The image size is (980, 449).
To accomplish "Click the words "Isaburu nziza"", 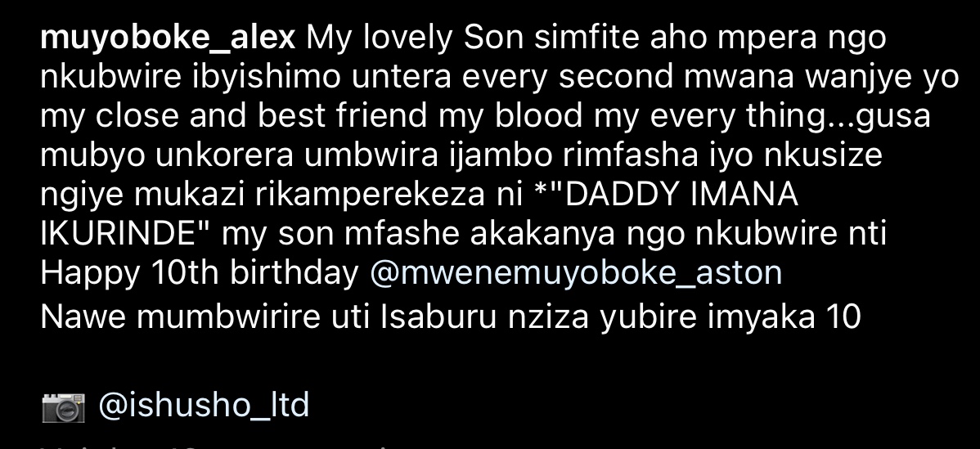I will (x=485, y=317).
